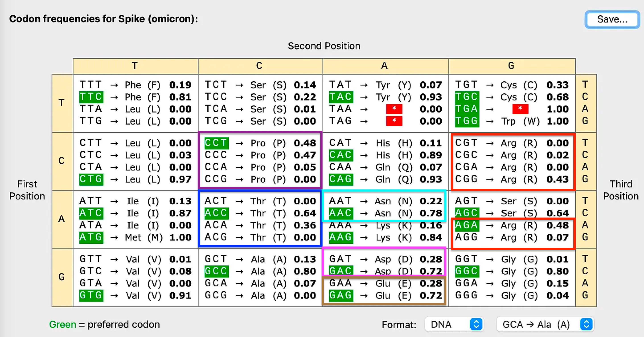Click the first position row header A
This screenshot has height=337, width=644.
pos(62,219)
